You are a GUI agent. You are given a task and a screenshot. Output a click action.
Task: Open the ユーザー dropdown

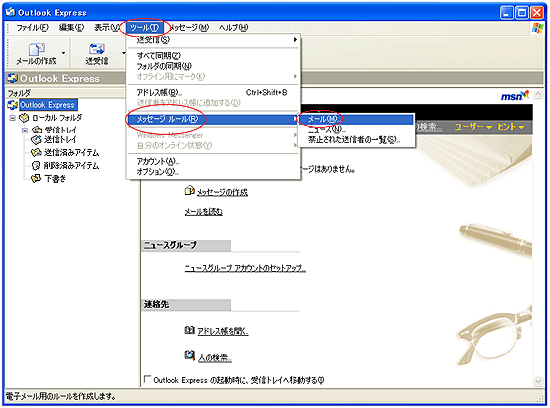[473, 127]
